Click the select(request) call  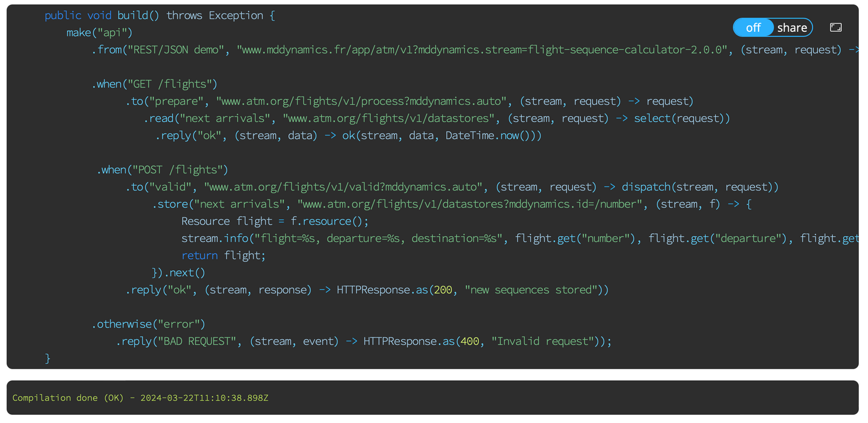(x=681, y=119)
